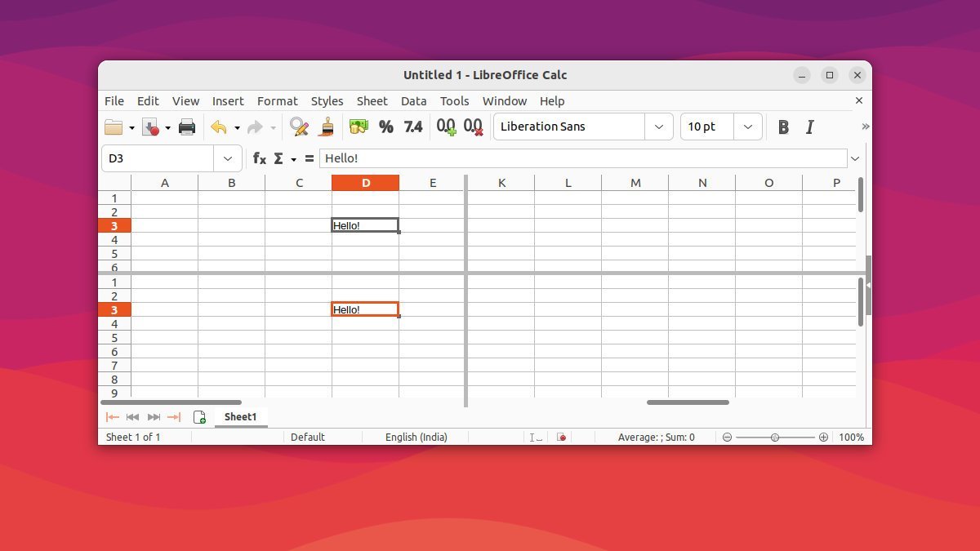
Task: Expand the Name Box dropdown
Action: click(227, 158)
